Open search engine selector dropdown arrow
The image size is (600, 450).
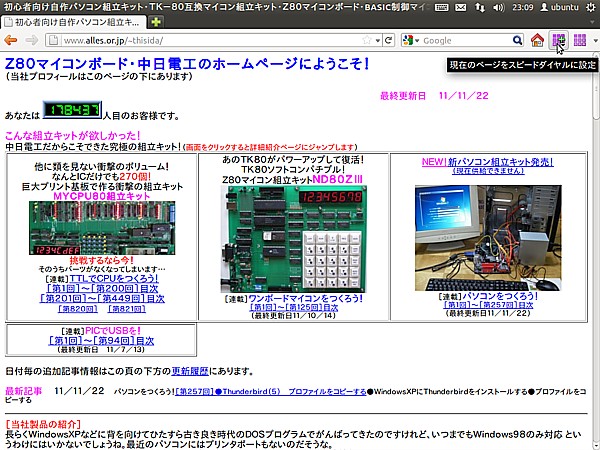(x=417, y=41)
